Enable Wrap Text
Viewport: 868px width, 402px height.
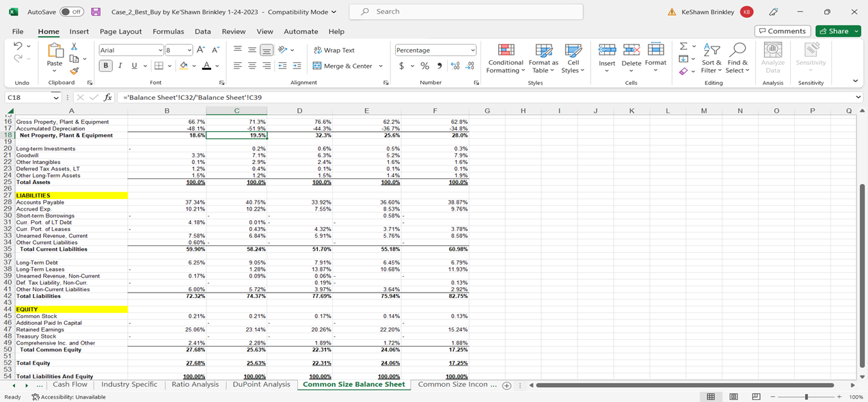(334, 50)
